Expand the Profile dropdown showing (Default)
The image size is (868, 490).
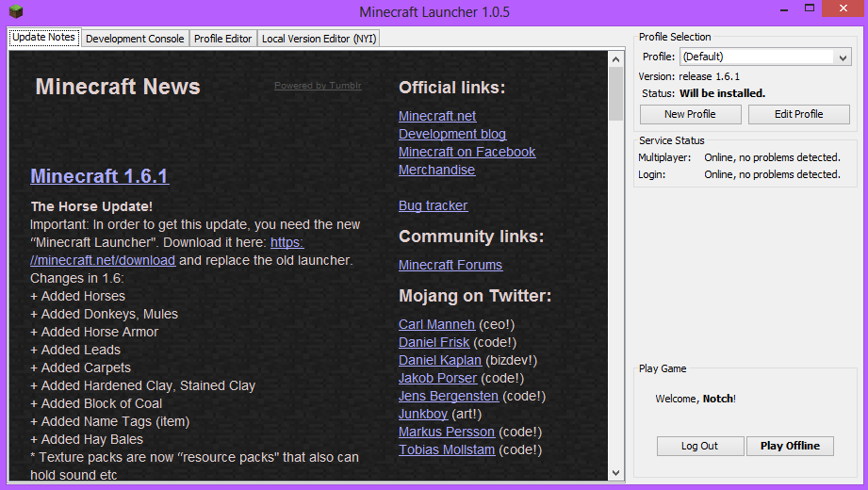click(x=765, y=57)
